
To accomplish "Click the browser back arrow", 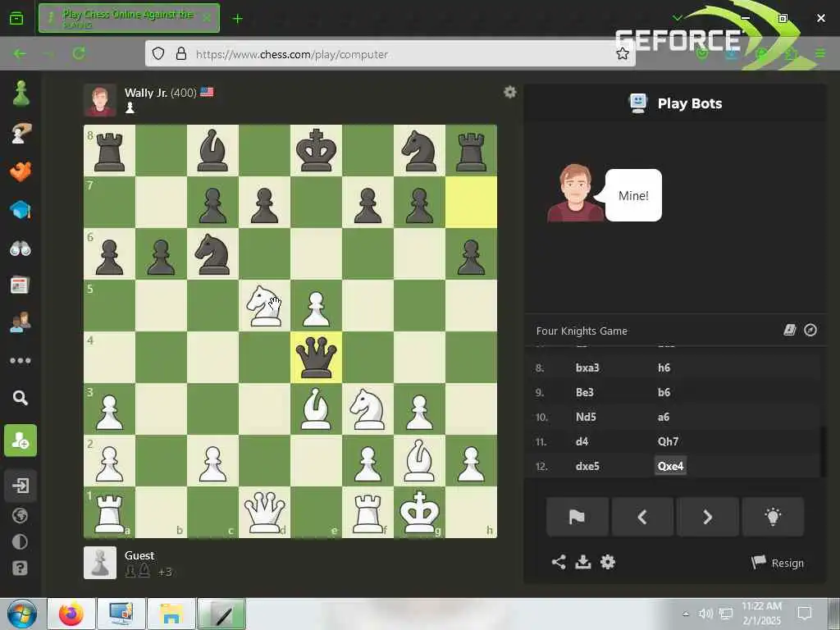I will coord(20,53).
